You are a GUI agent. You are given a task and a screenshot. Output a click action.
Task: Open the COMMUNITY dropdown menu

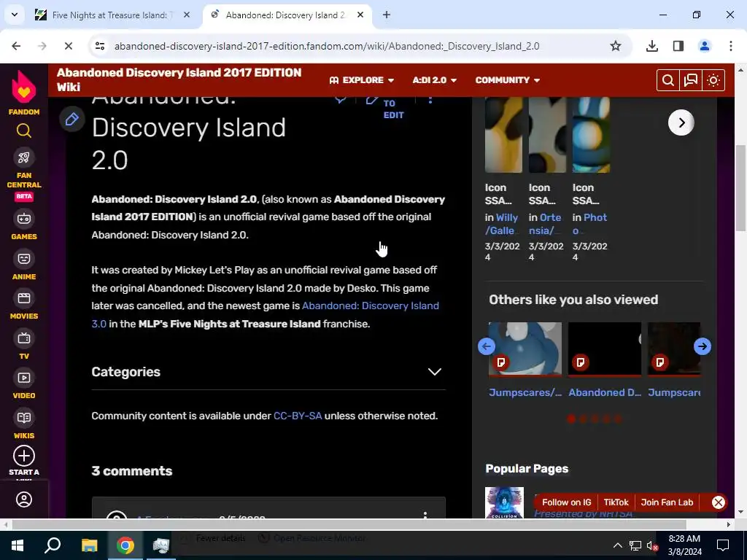508,80
